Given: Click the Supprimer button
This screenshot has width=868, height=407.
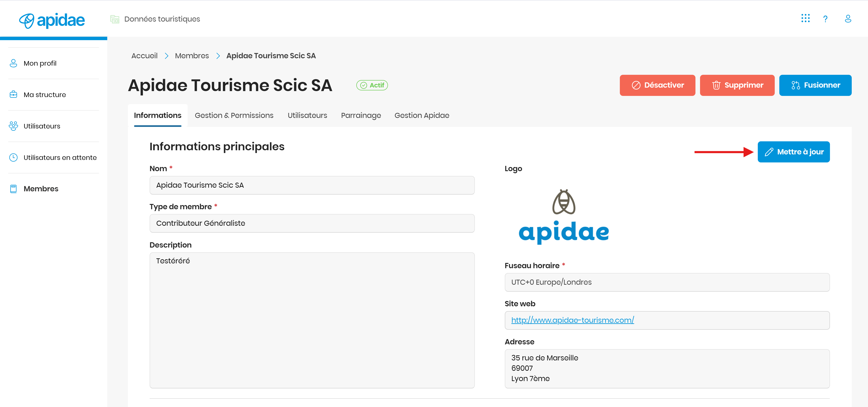Looking at the screenshot, I should click(737, 85).
